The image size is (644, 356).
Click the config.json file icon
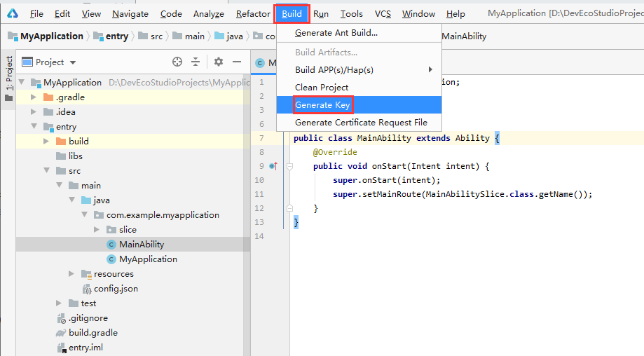pos(87,289)
